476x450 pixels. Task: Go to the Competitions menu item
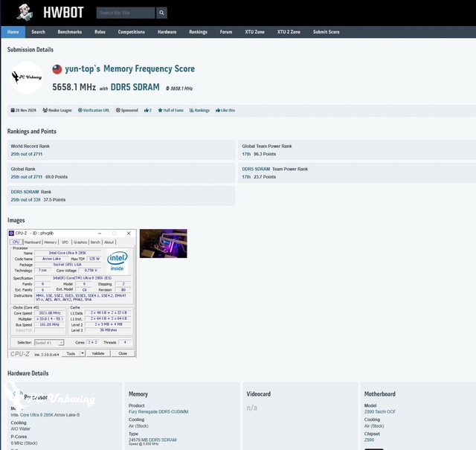[131, 32]
